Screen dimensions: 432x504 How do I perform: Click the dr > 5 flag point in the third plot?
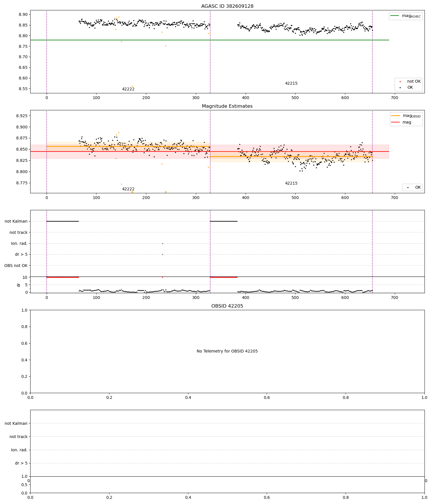(162, 254)
